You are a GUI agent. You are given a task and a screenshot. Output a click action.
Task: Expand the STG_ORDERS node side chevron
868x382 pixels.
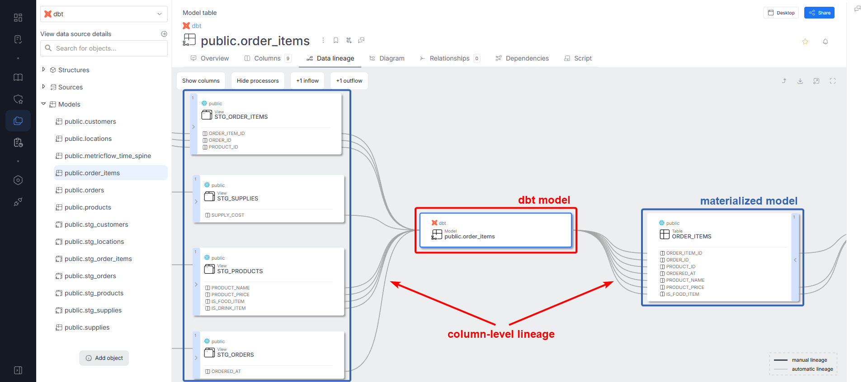coord(196,358)
